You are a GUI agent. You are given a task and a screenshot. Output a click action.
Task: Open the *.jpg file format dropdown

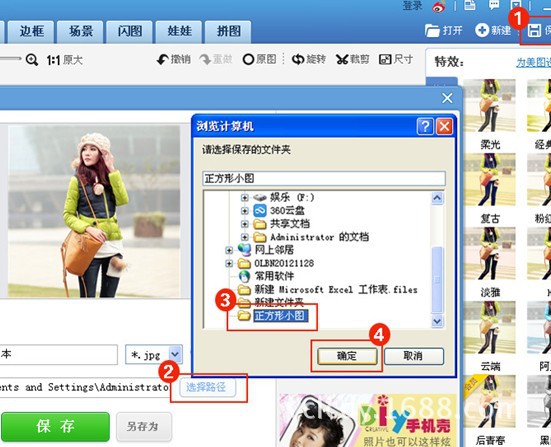175,354
